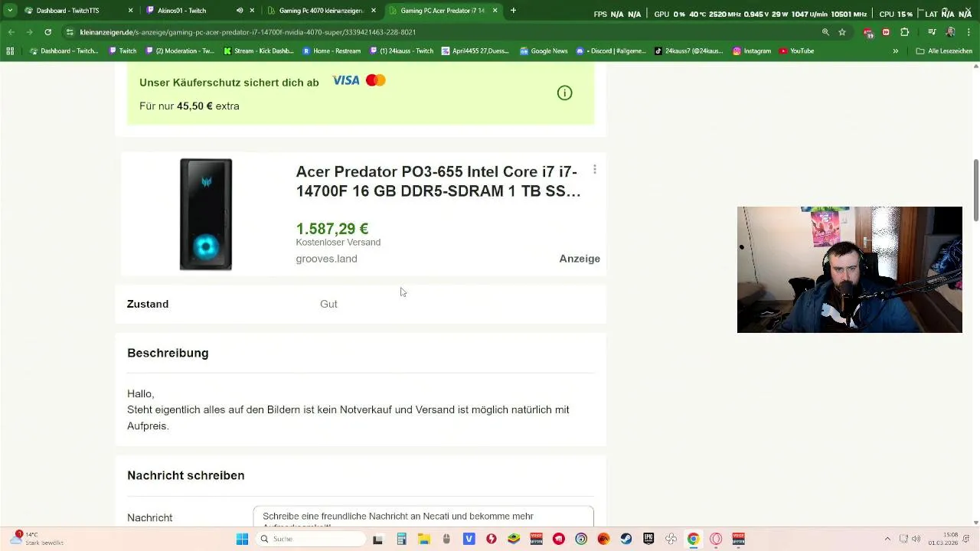
Task: Show hidden bookmarks with double chevron
Action: [895, 51]
